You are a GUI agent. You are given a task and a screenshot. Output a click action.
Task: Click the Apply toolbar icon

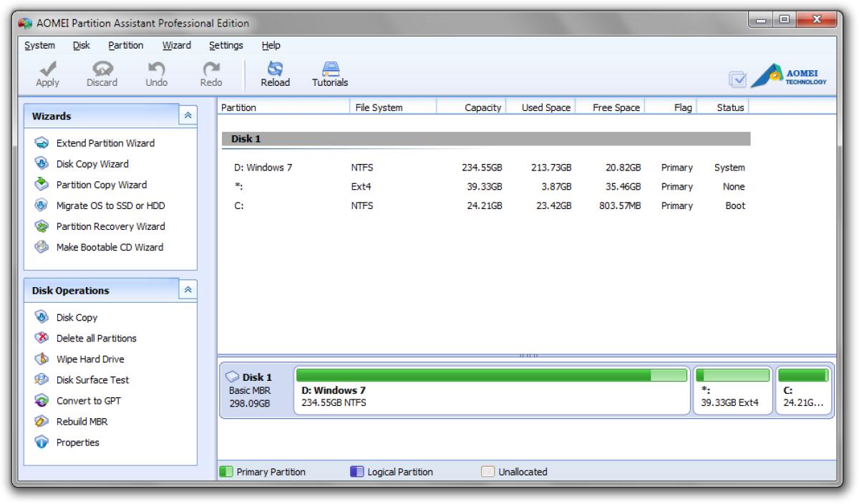[x=46, y=68]
